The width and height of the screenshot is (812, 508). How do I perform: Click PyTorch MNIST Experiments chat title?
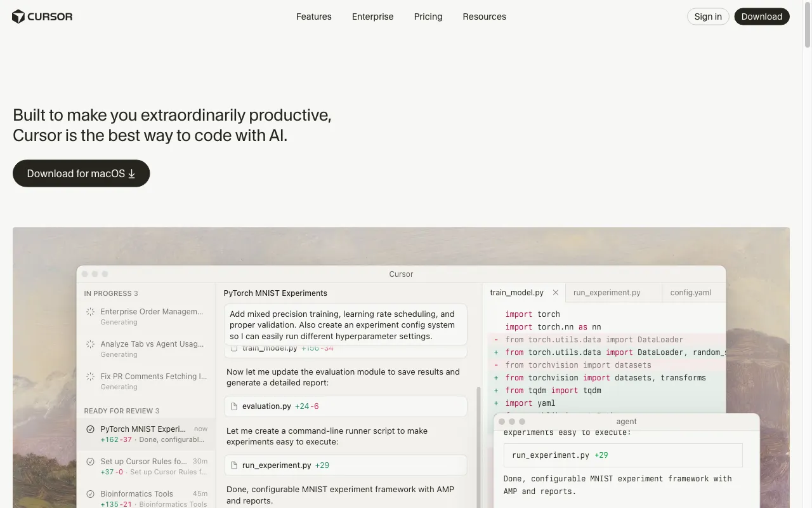coord(275,293)
